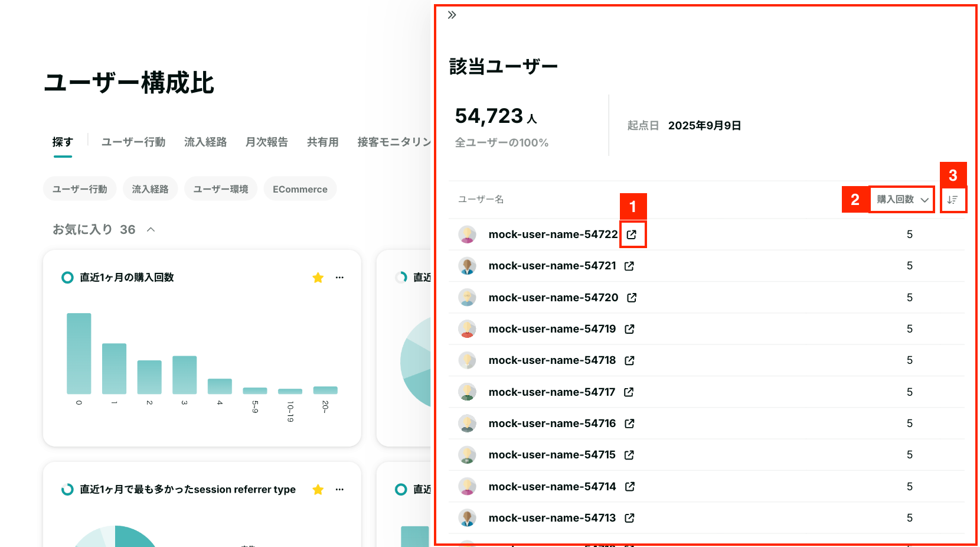Collapse the お気に入り 36 section

click(151, 230)
